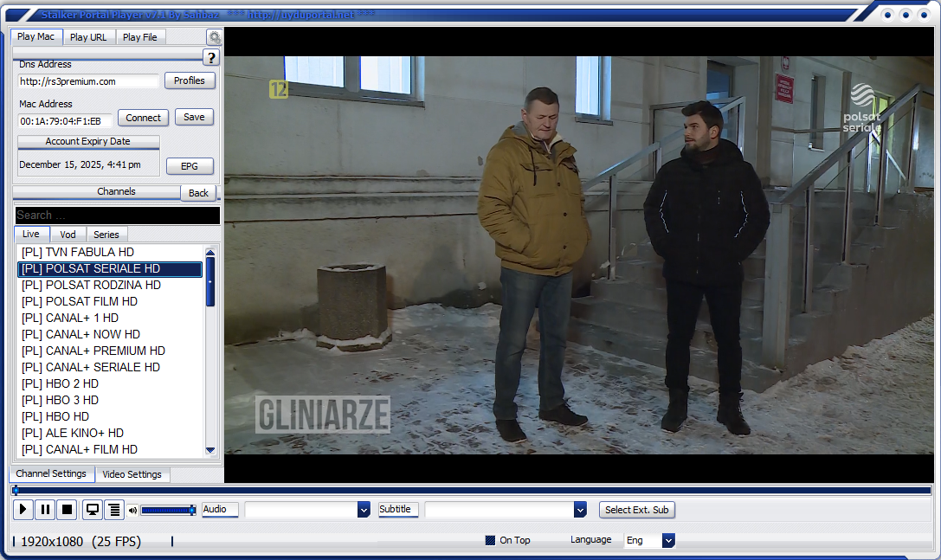Adjust the volume slider
Image resolution: width=941 pixels, height=560 pixels.
coord(168,510)
